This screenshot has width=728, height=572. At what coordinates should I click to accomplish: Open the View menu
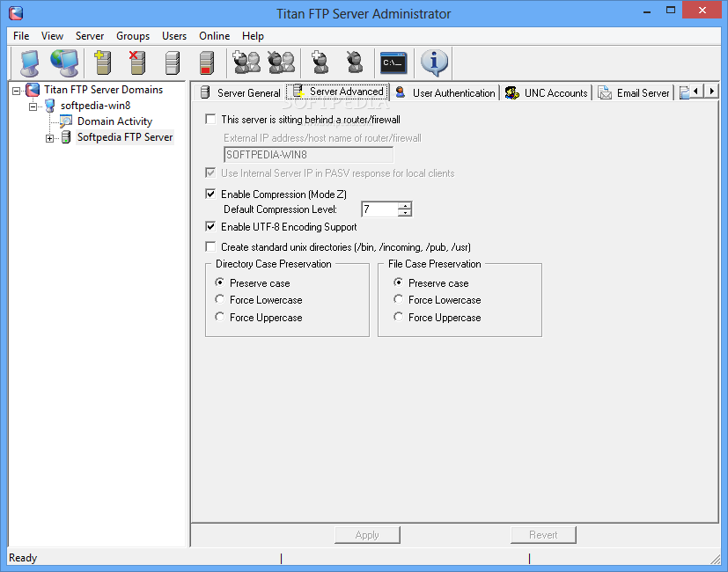tap(52, 36)
